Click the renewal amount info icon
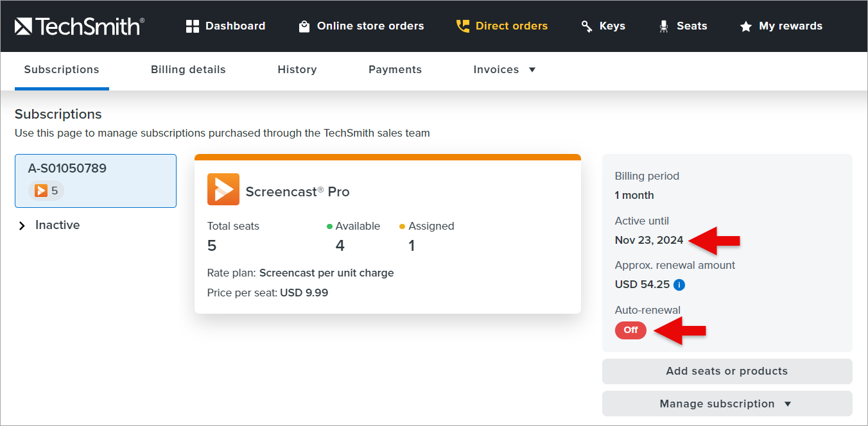 click(x=679, y=285)
